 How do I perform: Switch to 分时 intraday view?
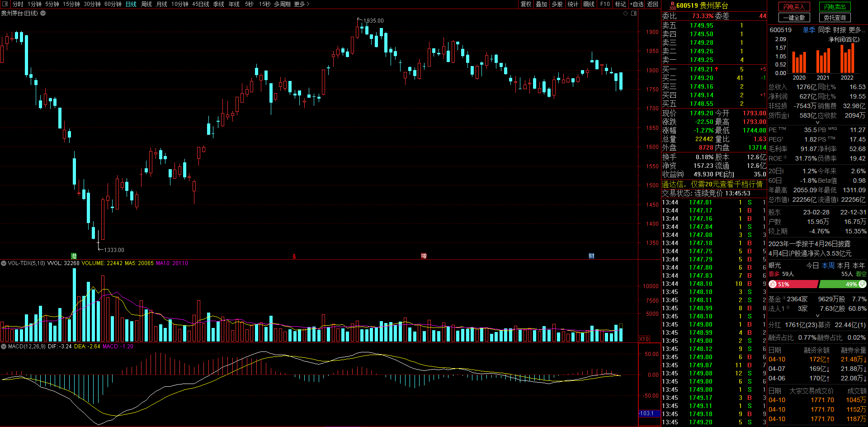click(18, 4)
